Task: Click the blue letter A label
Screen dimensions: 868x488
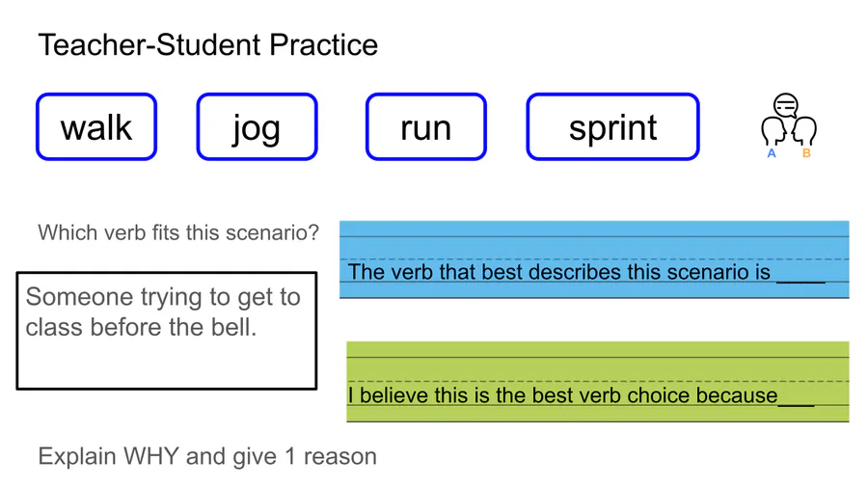Action: 772,153
